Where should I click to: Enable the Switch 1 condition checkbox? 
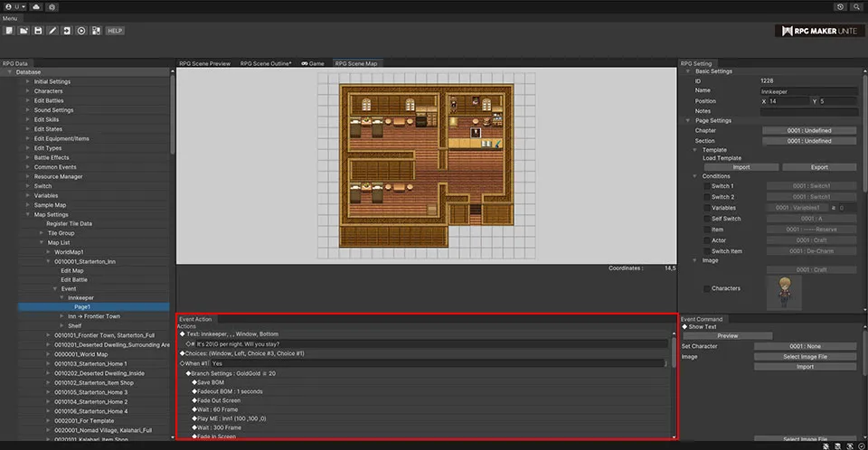coord(705,185)
